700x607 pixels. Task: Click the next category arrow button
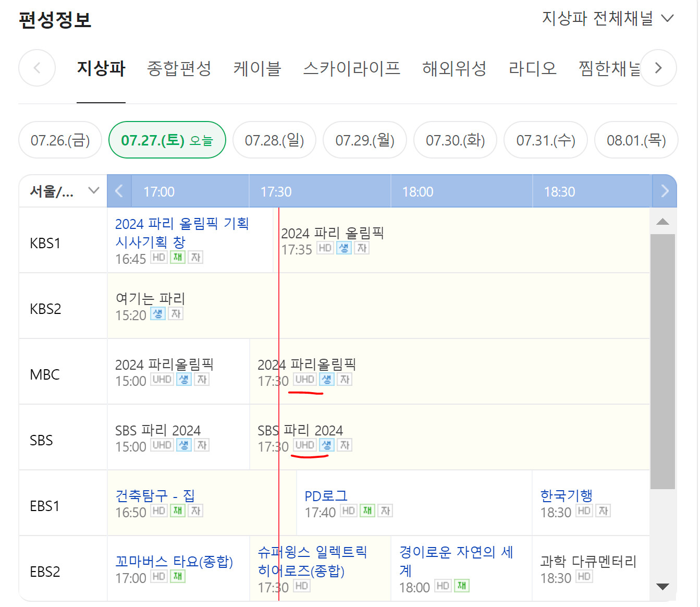coord(658,68)
